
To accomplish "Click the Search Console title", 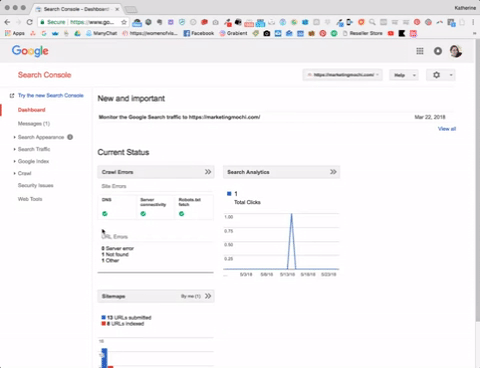I will (44, 75).
